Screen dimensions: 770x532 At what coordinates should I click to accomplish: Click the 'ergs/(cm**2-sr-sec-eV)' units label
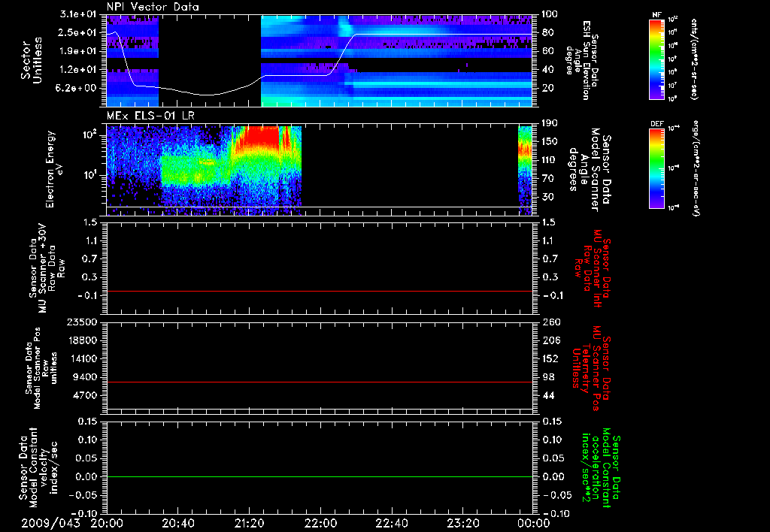point(695,168)
